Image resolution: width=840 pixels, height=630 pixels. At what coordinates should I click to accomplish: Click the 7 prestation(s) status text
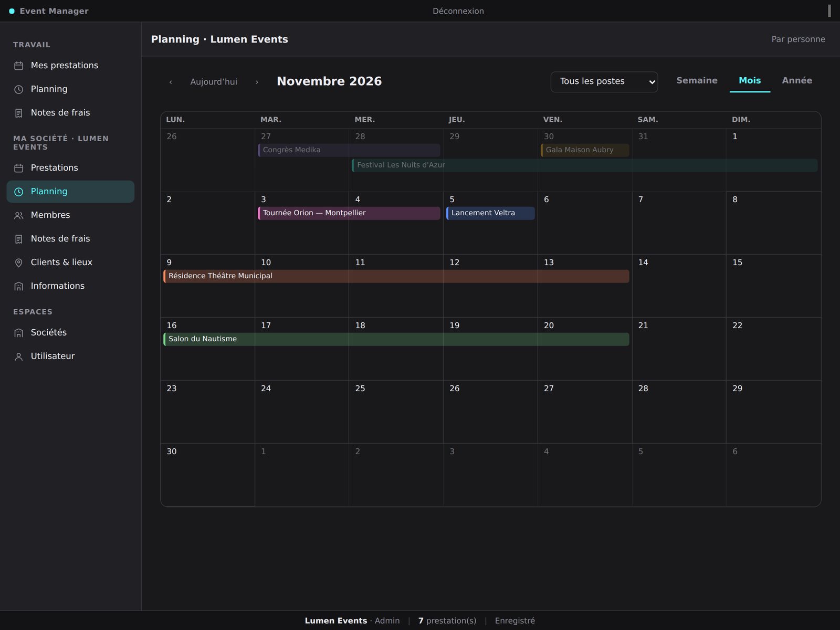(x=447, y=621)
